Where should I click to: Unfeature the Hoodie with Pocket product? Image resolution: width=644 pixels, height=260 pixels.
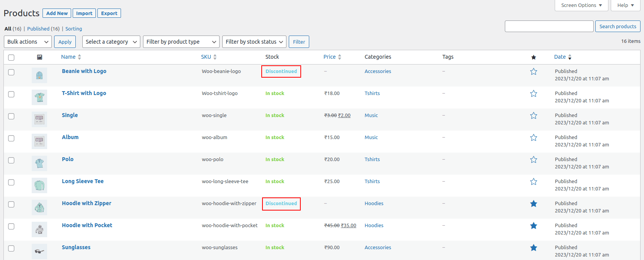point(533,226)
